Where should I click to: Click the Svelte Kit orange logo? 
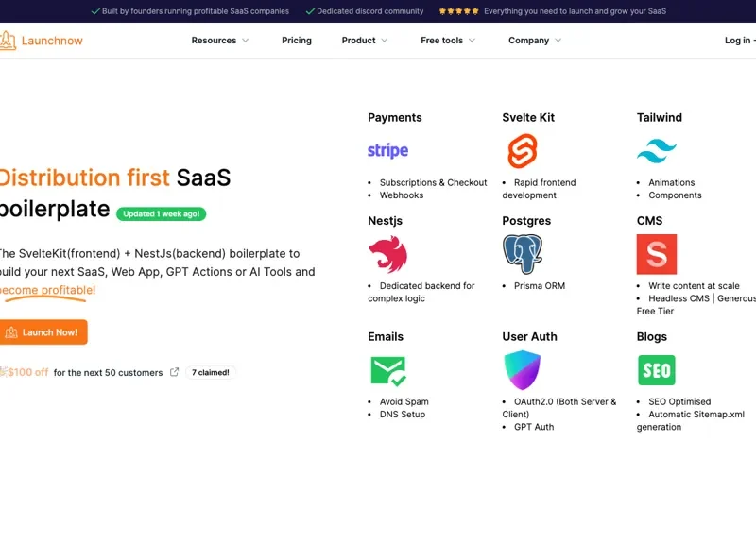tap(523, 151)
